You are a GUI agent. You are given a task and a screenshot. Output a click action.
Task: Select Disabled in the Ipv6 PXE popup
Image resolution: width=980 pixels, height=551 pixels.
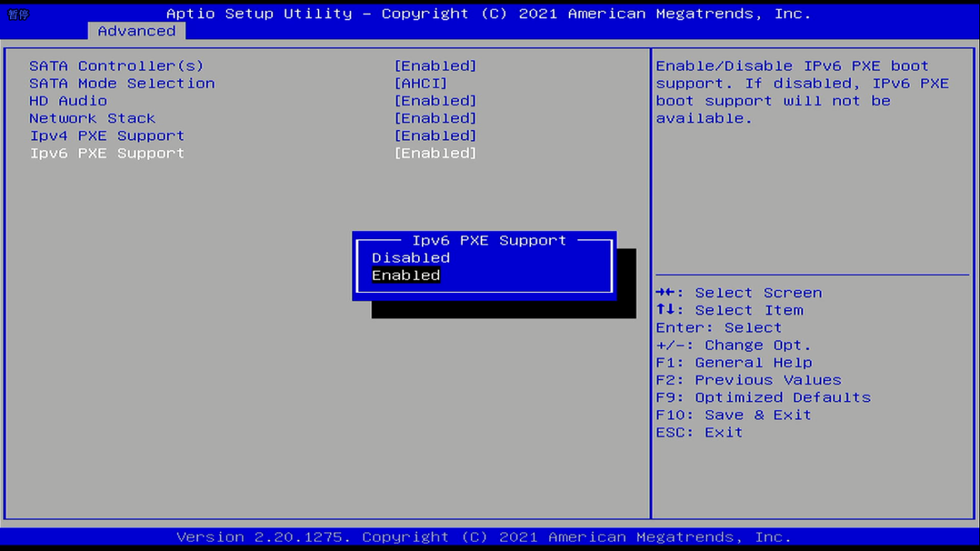410,258
